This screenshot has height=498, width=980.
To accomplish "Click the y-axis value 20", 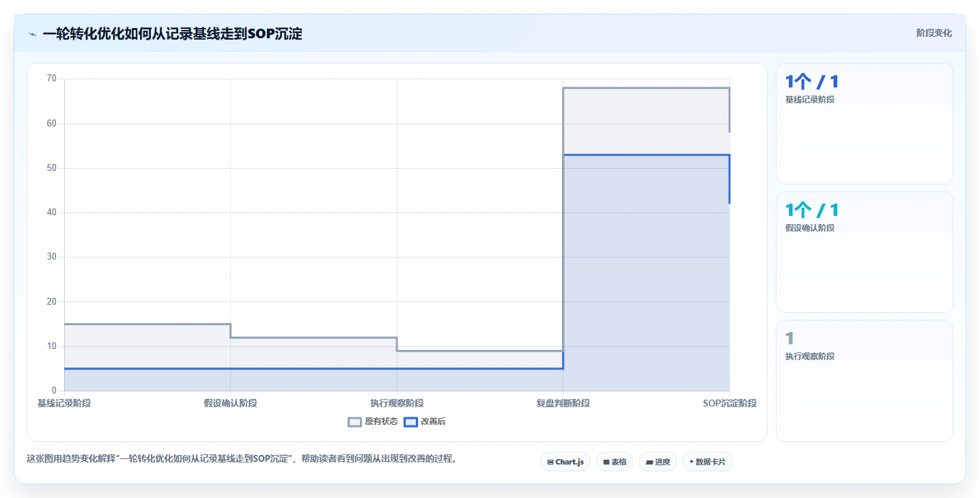I will pyautogui.click(x=51, y=301).
